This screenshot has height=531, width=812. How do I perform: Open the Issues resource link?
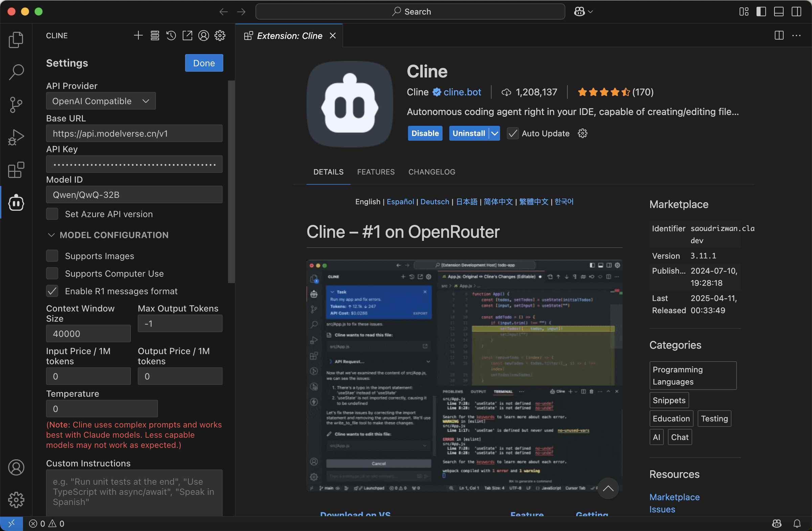coord(662,509)
